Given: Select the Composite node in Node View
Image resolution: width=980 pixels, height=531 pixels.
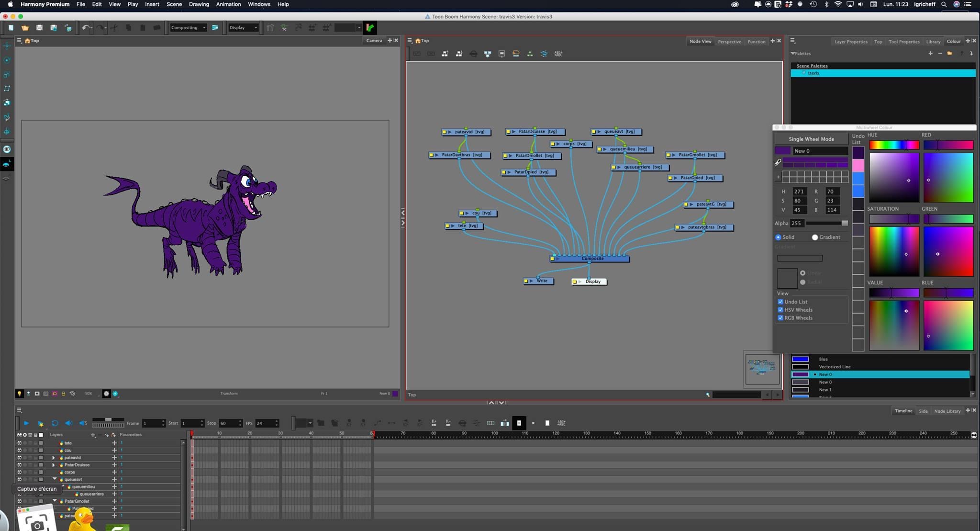Looking at the screenshot, I should coord(590,259).
